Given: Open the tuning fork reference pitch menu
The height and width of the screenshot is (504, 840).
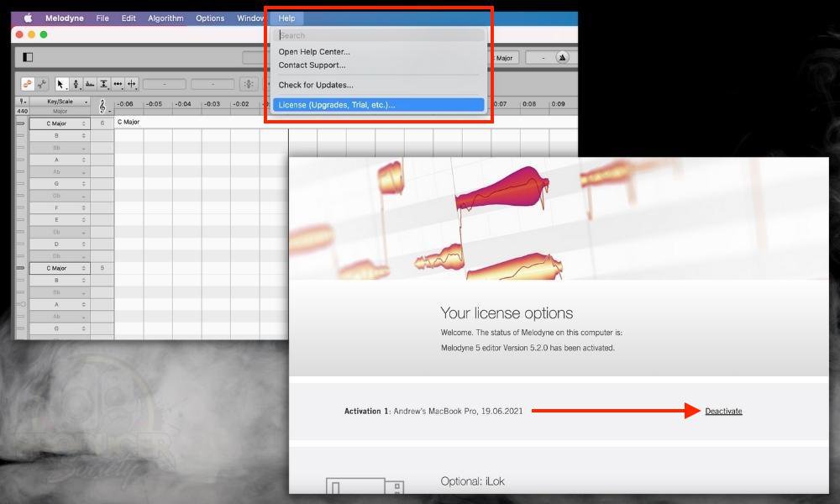Looking at the screenshot, I should point(23,102).
